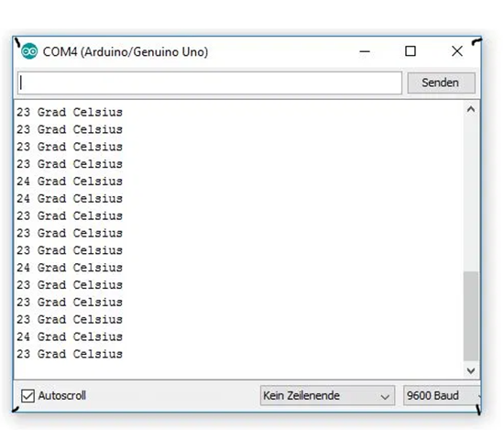Click the Senden button
The height and width of the screenshot is (430, 504).
pos(441,83)
